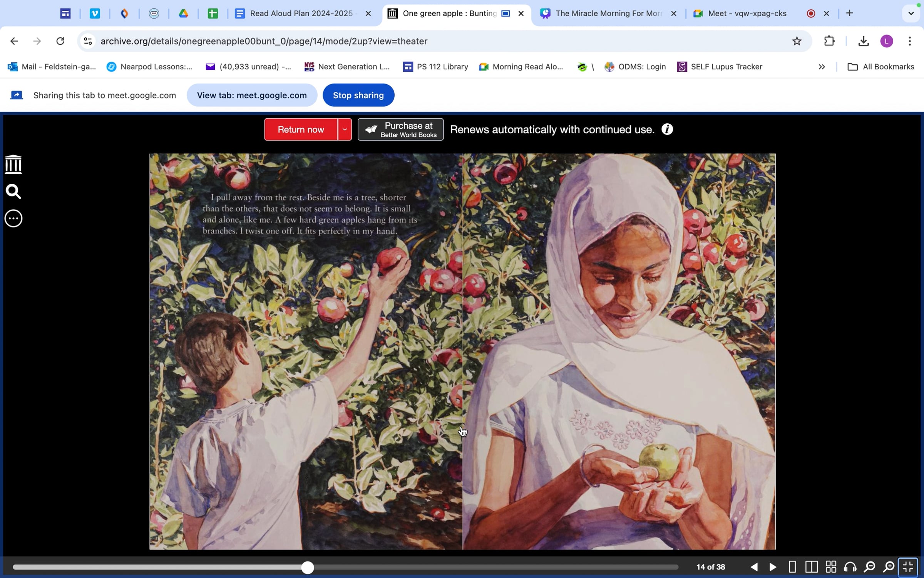
Task: Open the Chrome downloads icon
Action: [864, 41]
